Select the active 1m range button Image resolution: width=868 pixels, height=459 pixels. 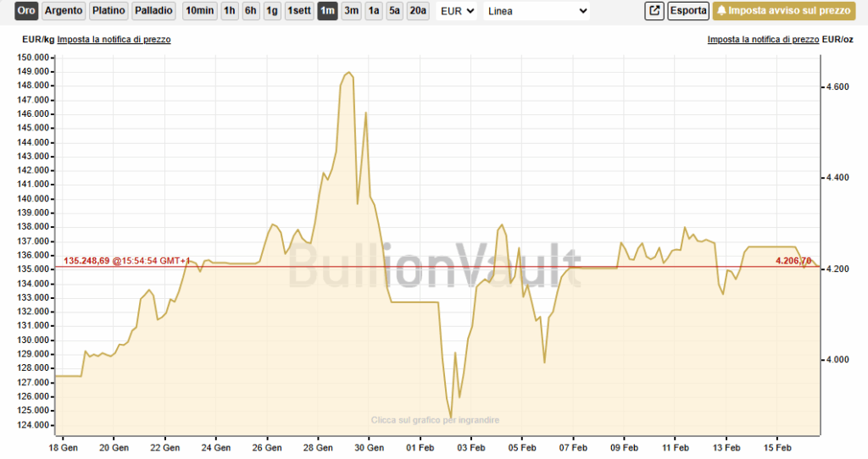(327, 11)
